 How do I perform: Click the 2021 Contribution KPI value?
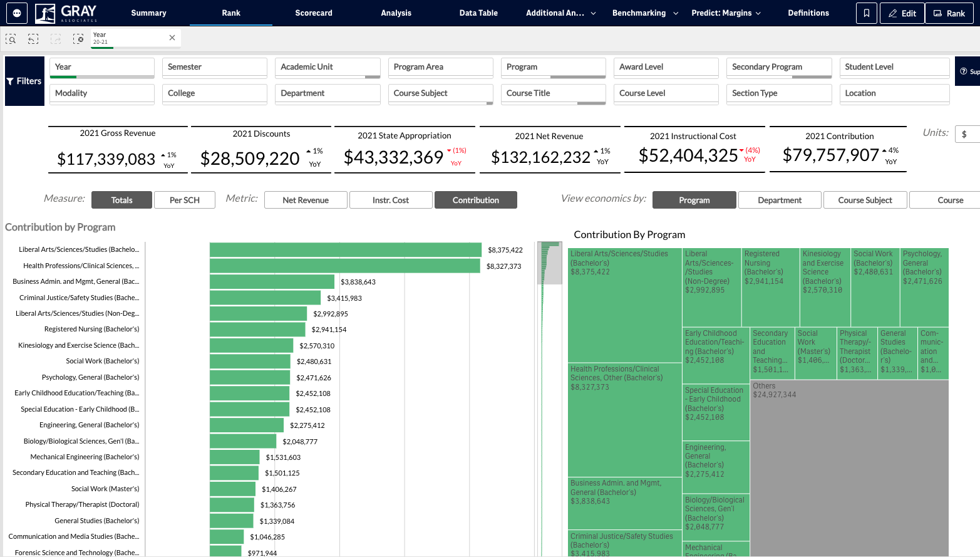pos(831,155)
